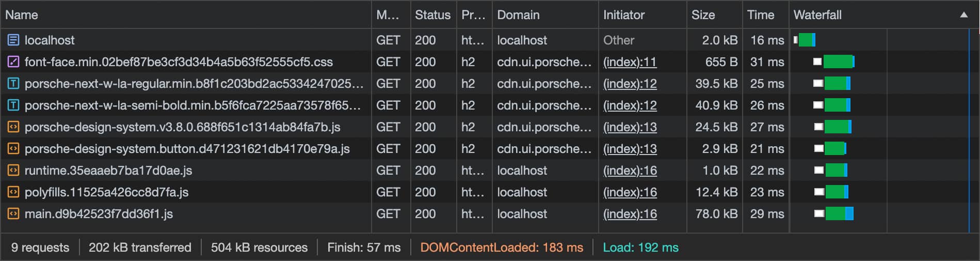Click the Waterfall column header
The height and width of the screenshot is (261, 980).
(x=884, y=14)
